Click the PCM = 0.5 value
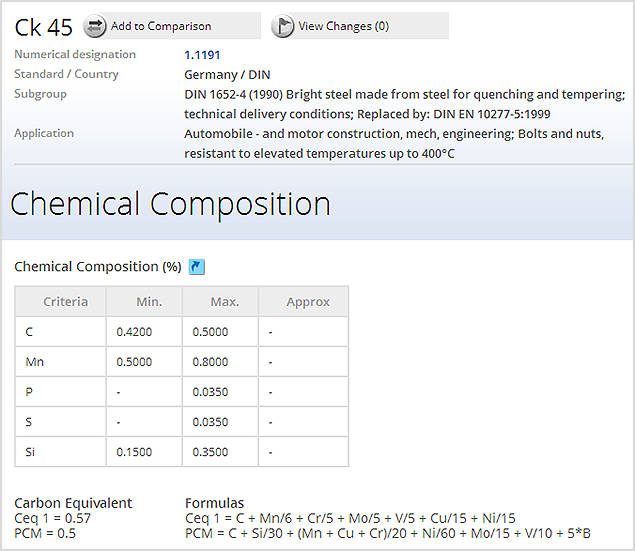The width and height of the screenshot is (635, 551). [x=45, y=533]
